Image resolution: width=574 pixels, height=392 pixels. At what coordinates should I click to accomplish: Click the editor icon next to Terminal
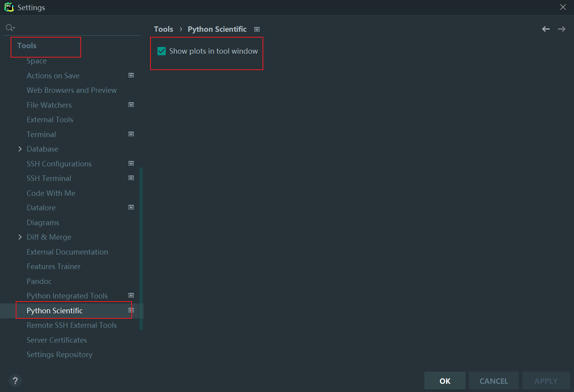(x=131, y=134)
